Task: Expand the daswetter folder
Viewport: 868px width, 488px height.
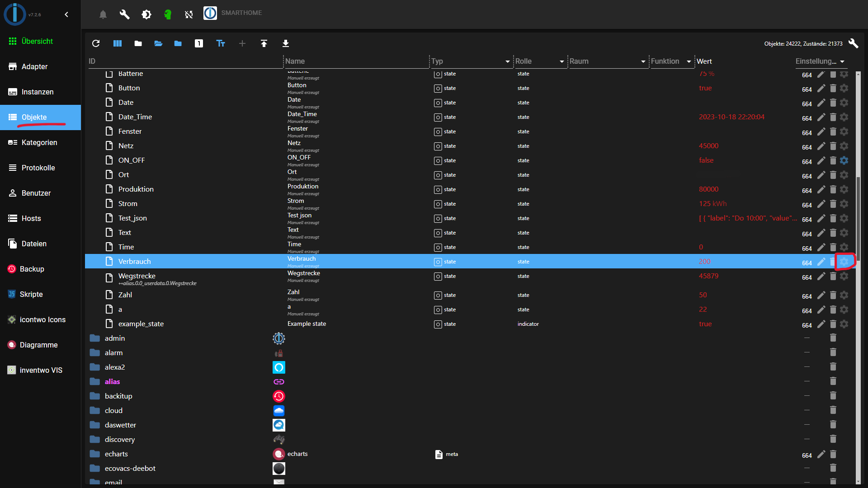Action: (95, 425)
